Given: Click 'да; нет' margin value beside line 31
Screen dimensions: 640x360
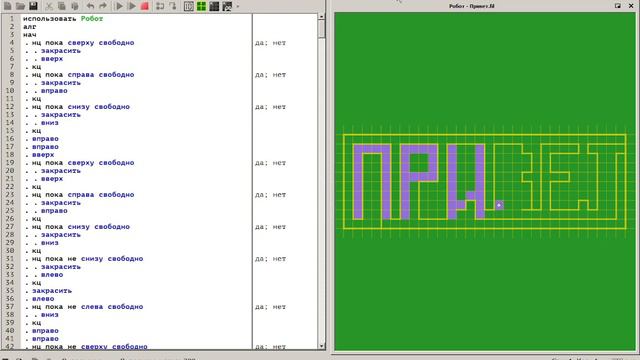Looking at the screenshot, I should 270,259.
